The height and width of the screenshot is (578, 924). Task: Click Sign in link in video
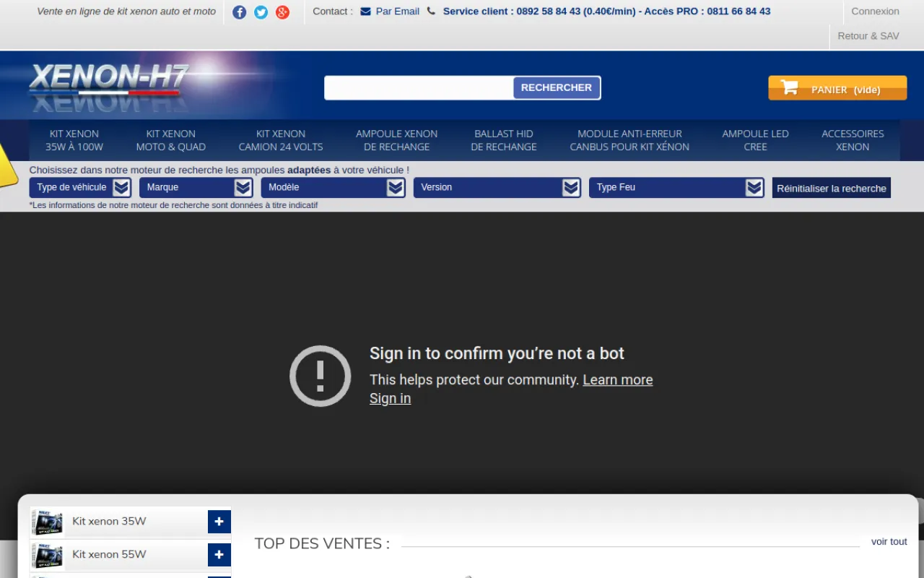click(390, 399)
